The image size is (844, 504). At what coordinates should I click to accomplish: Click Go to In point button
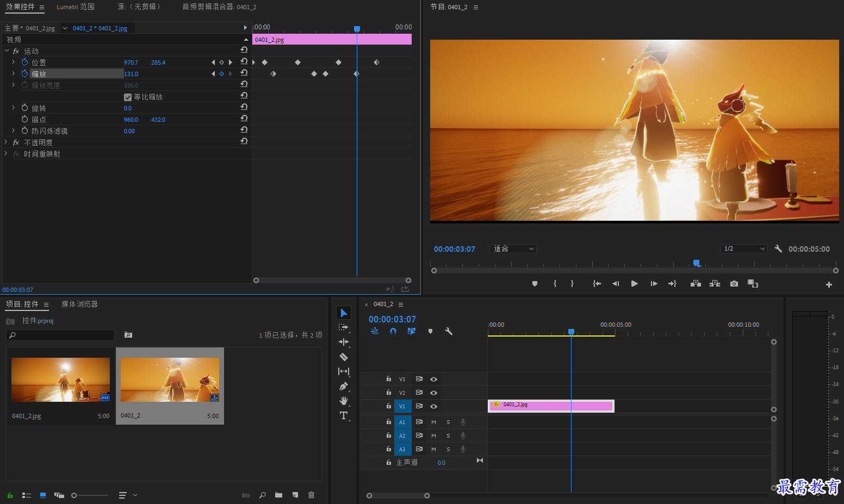(x=597, y=284)
